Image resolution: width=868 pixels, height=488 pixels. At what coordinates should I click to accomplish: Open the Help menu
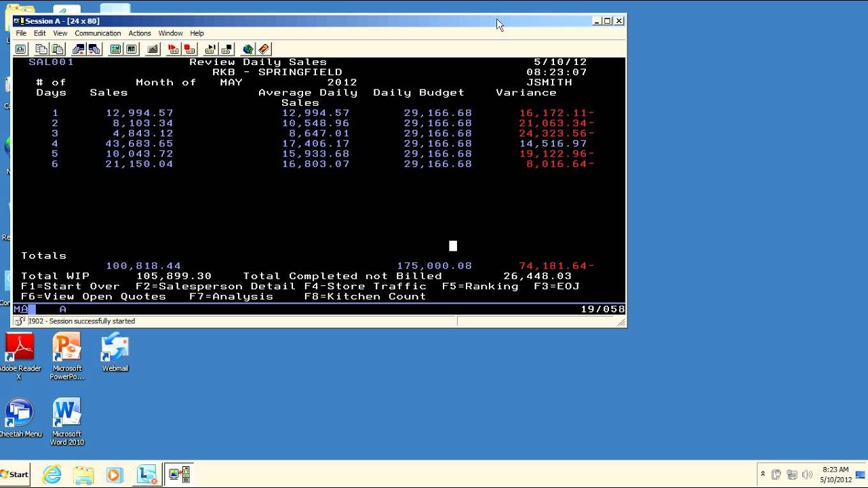(197, 33)
